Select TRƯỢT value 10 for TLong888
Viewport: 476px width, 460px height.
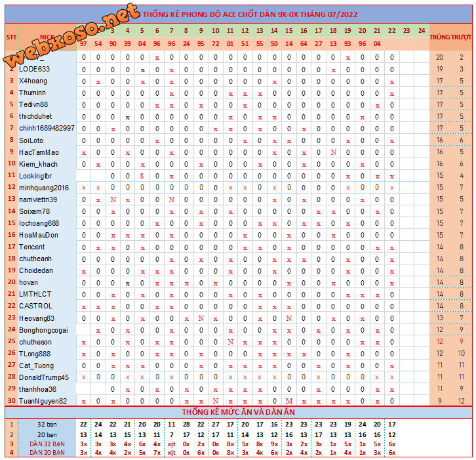pos(462,353)
